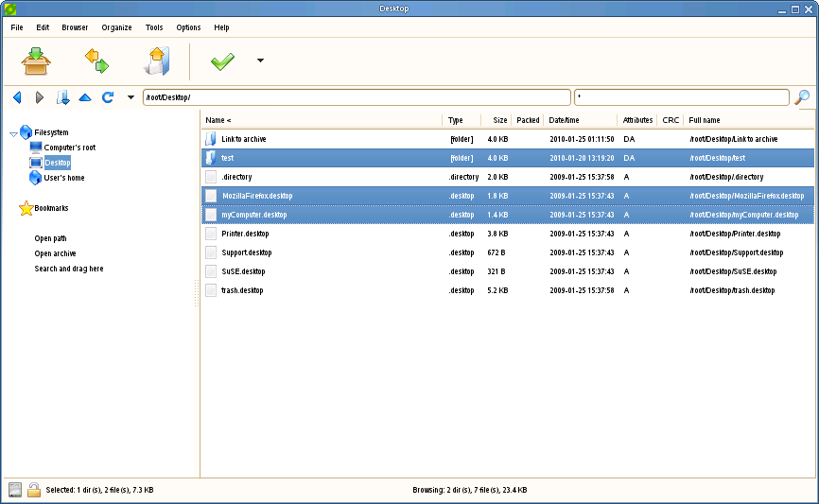This screenshot has width=819, height=504.
Task: Click Open path in the sidebar
Action: [50, 238]
